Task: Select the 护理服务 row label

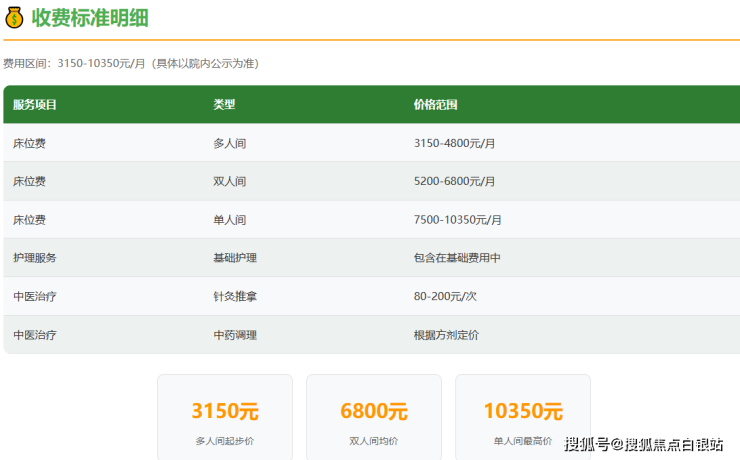Action: (x=35, y=257)
